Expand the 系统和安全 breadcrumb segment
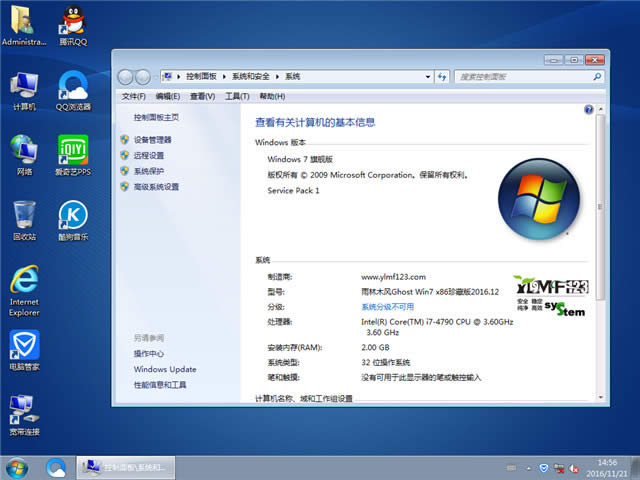This screenshot has width=640, height=480. [280, 76]
